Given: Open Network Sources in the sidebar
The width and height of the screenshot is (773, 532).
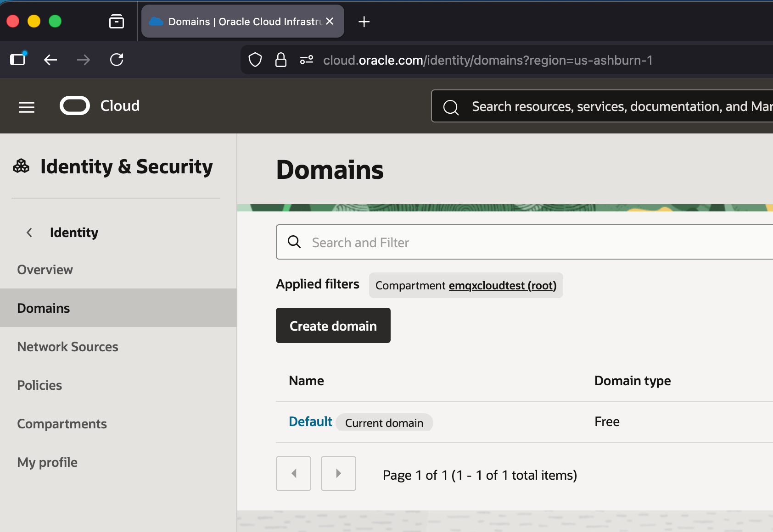Looking at the screenshot, I should [68, 347].
